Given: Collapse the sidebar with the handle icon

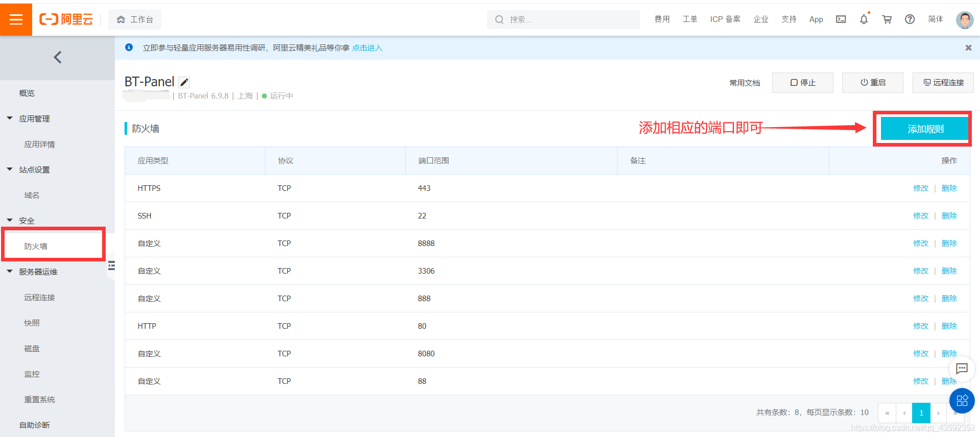Looking at the screenshot, I should pyautogui.click(x=111, y=265).
